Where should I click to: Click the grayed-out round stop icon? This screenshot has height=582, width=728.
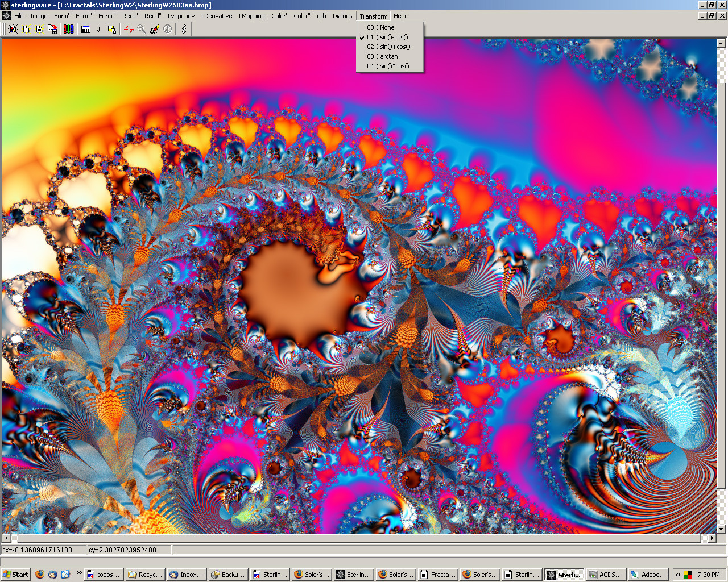click(x=168, y=29)
